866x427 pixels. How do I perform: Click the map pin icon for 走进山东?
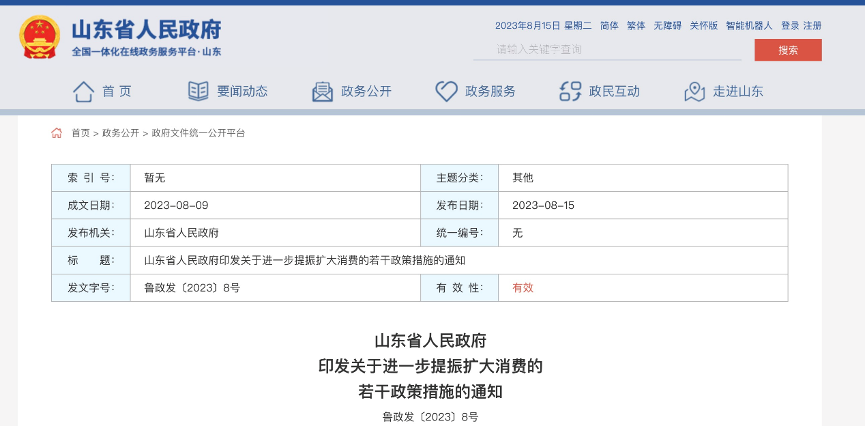[x=695, y=91]
